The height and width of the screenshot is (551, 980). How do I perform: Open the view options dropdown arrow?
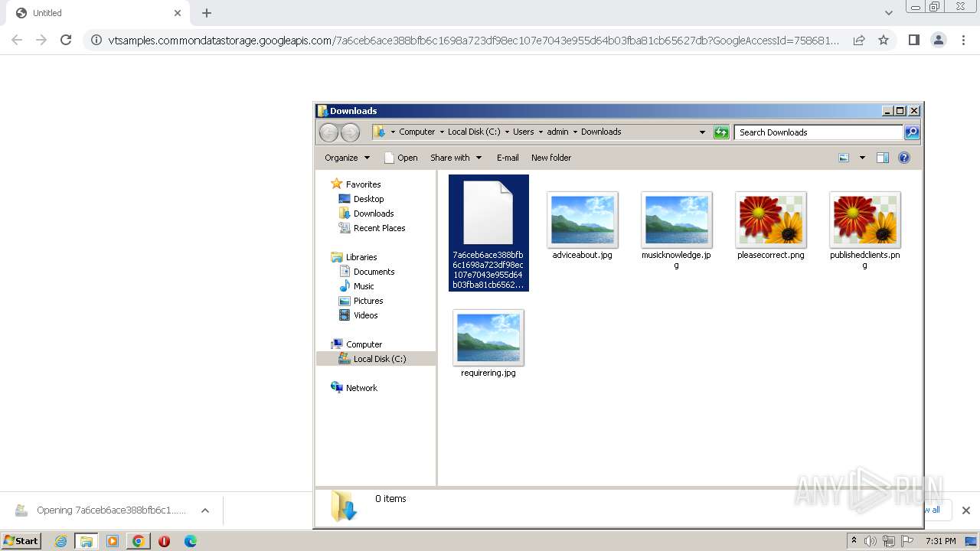[x=862, y=158]
